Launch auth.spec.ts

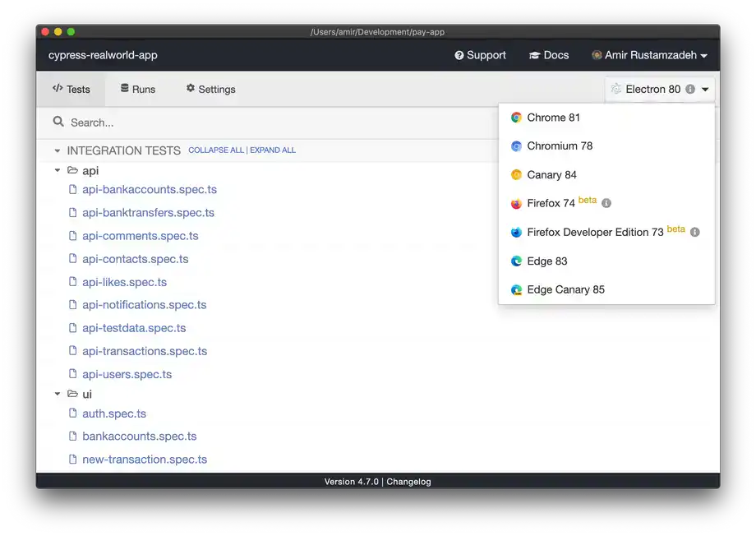pos(114,414)
